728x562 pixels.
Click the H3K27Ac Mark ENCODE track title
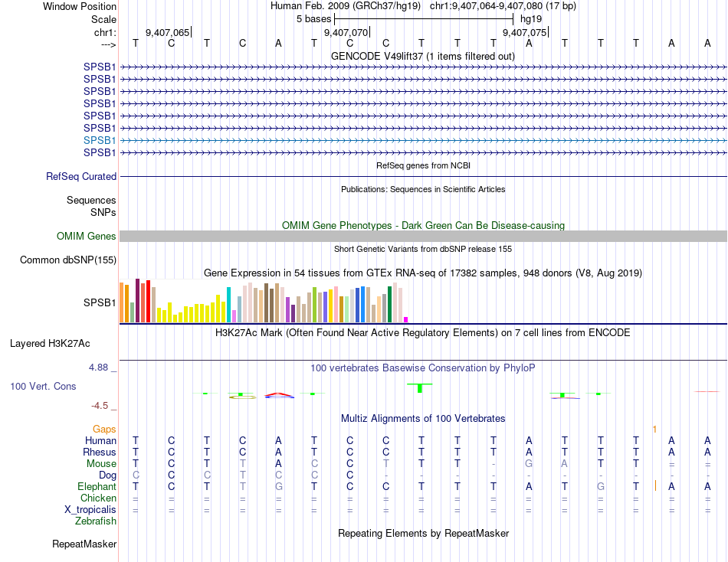(x=423, y=333)
